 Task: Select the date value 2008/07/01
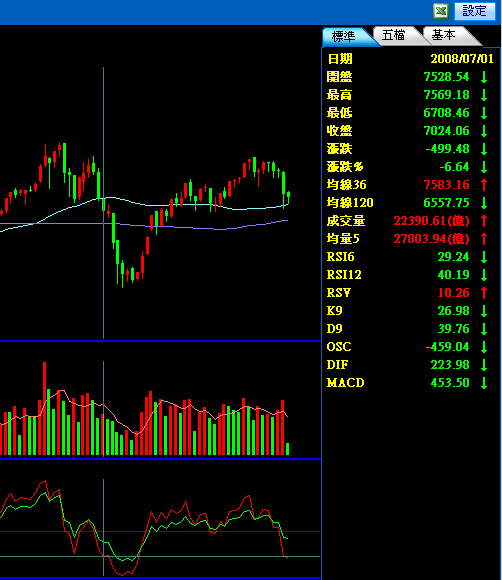point(462,58)
